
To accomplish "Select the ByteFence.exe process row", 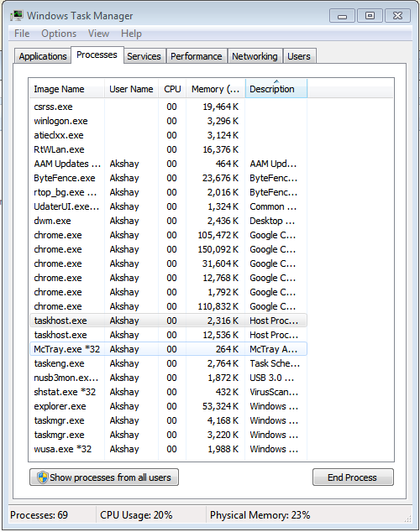I will point(168,178).
